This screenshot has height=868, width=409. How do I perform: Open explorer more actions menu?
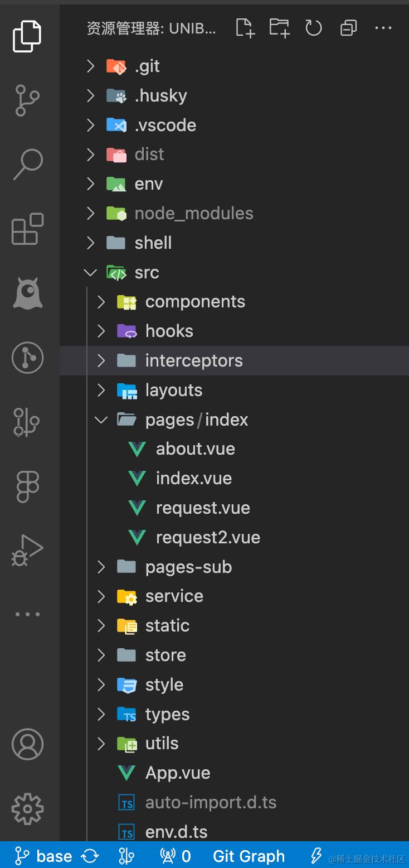pyautogui.click(x=383, y=27)
